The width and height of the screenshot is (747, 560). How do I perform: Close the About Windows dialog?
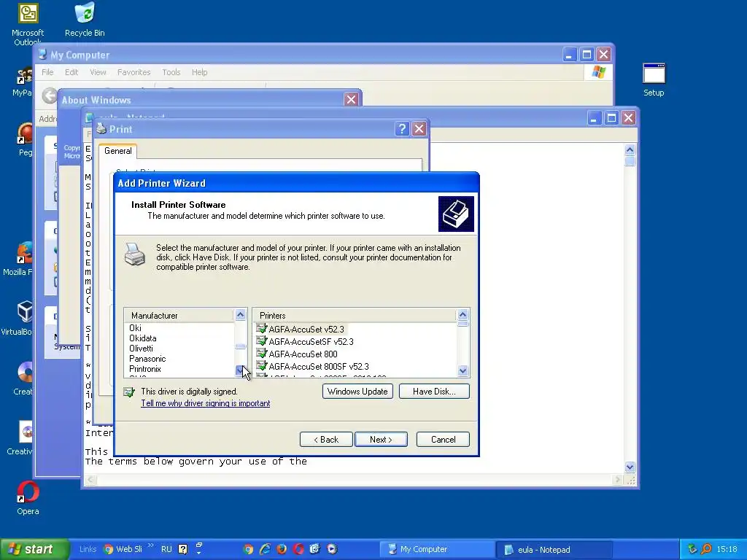(351, 99)
